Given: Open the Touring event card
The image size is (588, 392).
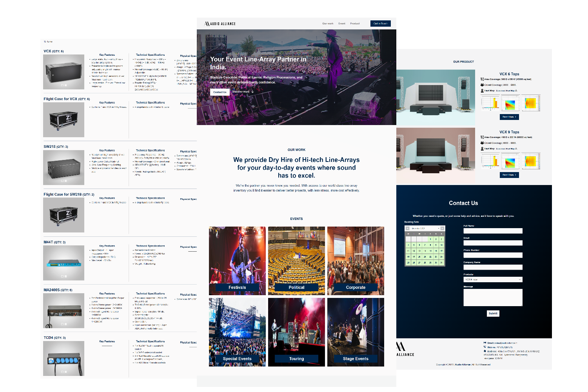Looking at the screenshot, I should [x=296, y=332].
